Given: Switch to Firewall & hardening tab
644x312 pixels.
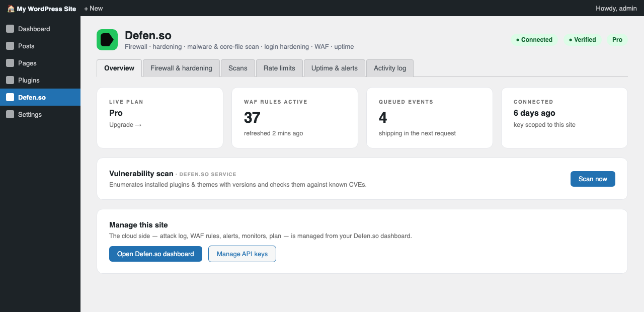Looking at the screenshot, I should pos(181,68).
